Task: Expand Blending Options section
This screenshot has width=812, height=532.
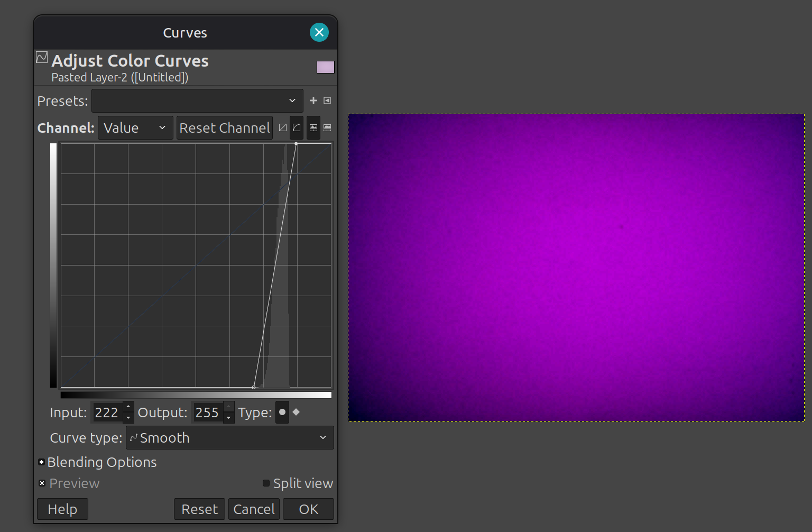Action: point(42,462)
